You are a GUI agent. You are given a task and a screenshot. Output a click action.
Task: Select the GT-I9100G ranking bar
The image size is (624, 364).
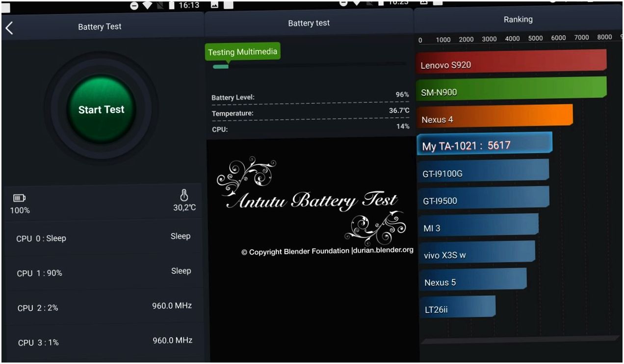[x=483, y=171]
